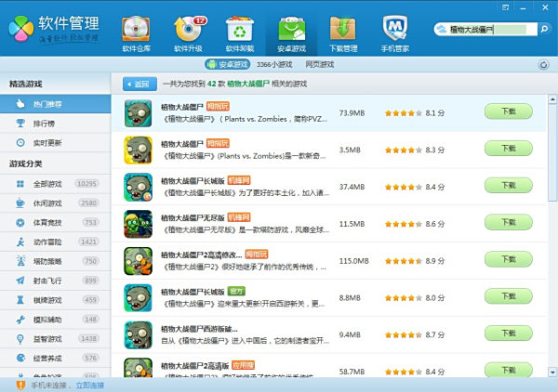The height and width of the screenshot is (392, 558).
Task: Select 热门推荐 hot recommendations entry
Action: [x=56, y=104]
